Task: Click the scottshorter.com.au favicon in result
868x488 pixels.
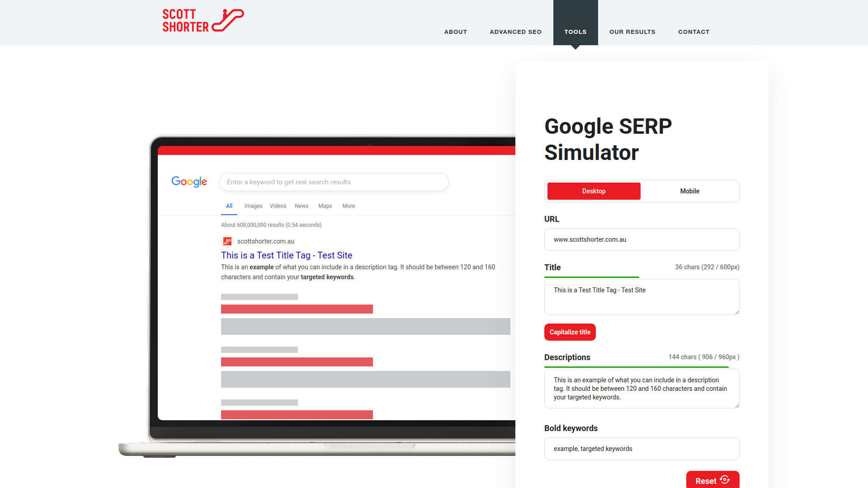Action: (x=227, y=241)
